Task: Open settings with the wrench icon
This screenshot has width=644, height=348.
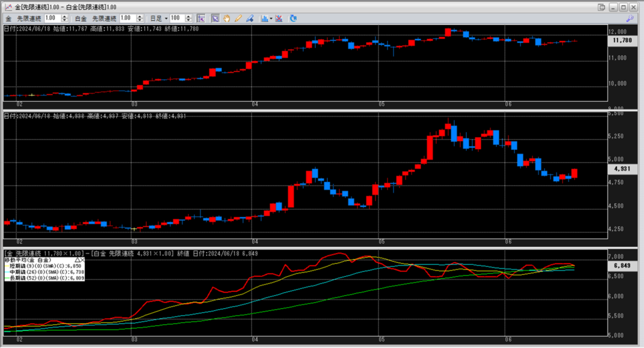Action: (630, 19)
